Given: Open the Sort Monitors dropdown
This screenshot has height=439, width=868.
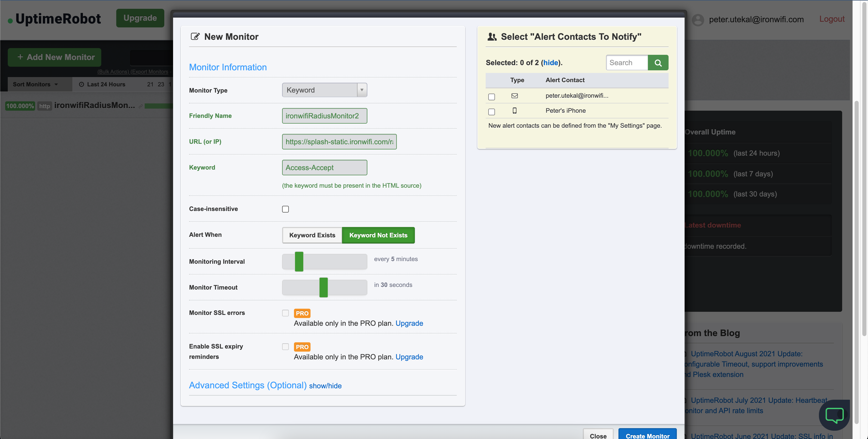Looking at the screenshot, I should tap(35, 84).
